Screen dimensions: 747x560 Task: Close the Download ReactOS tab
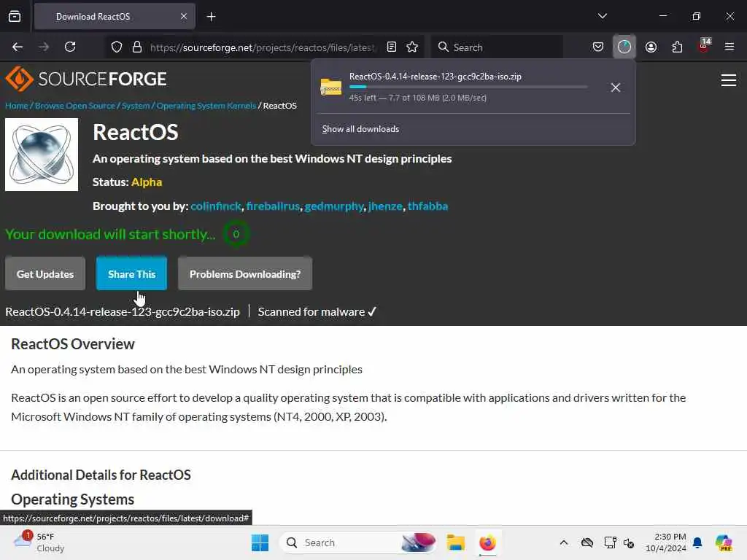tap(184, 16)
